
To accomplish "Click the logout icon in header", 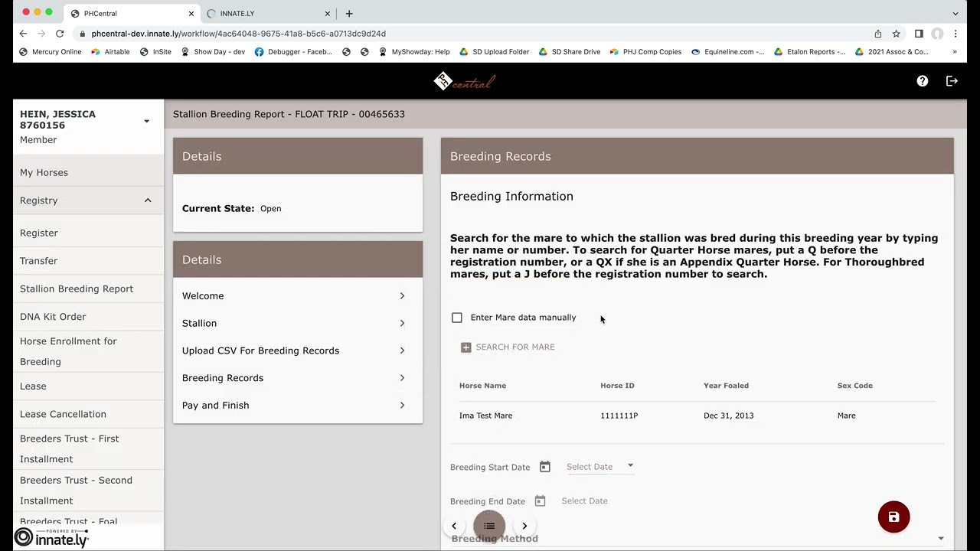I will point(952,81).
